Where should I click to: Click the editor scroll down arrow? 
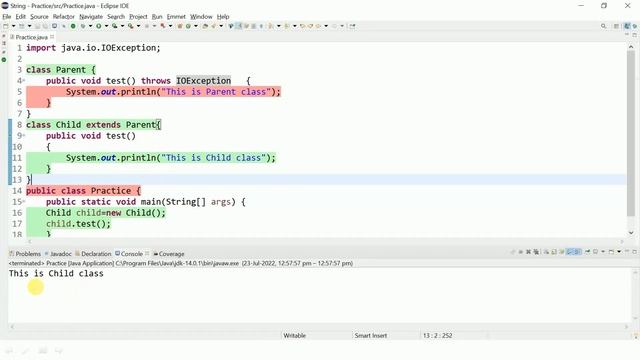631,233
